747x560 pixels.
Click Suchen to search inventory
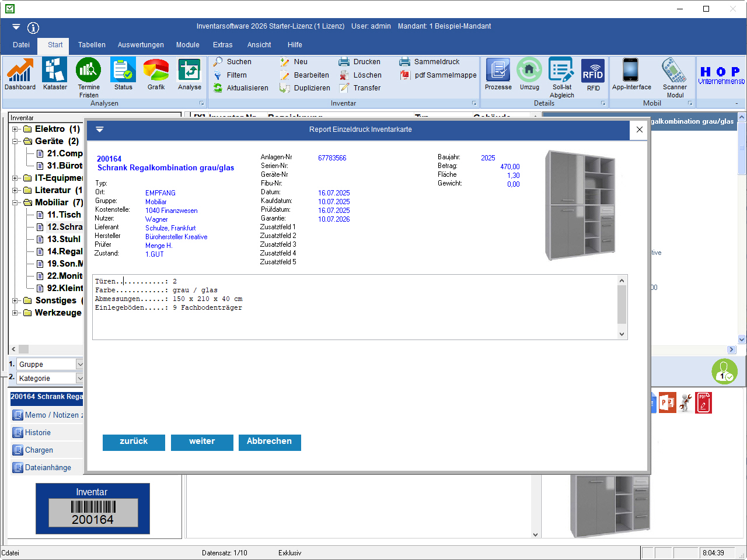(x=232, y=62)
